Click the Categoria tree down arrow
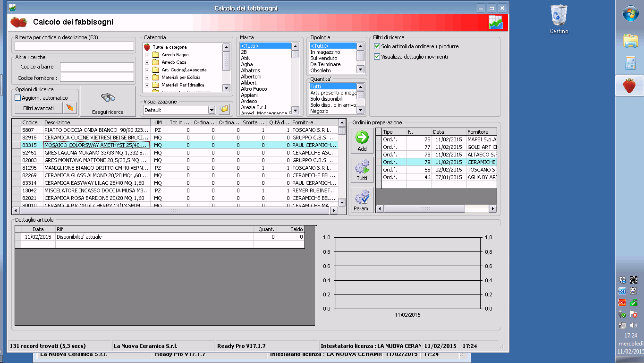Screen dimensions: 644x363 pos(227,88)
